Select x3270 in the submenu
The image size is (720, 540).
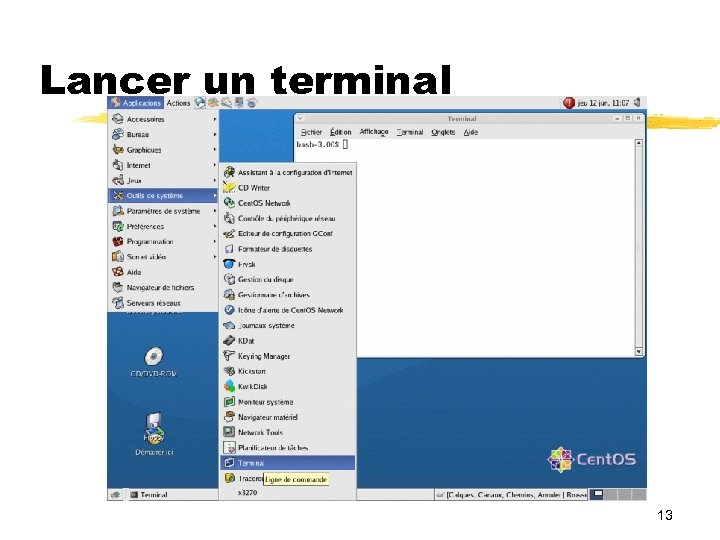click(288, 493)
